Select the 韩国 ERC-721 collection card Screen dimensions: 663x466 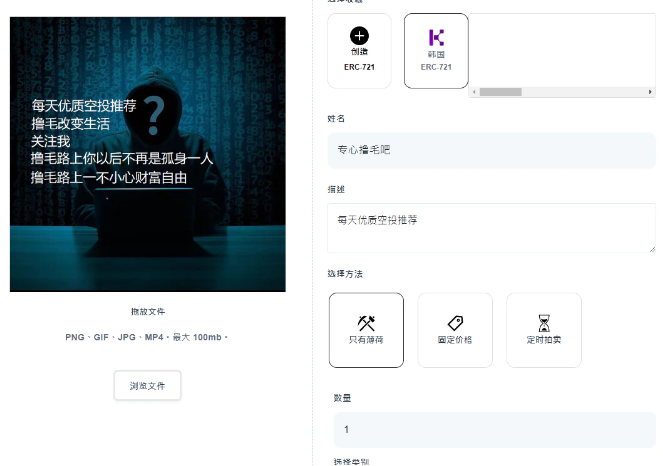436,51
